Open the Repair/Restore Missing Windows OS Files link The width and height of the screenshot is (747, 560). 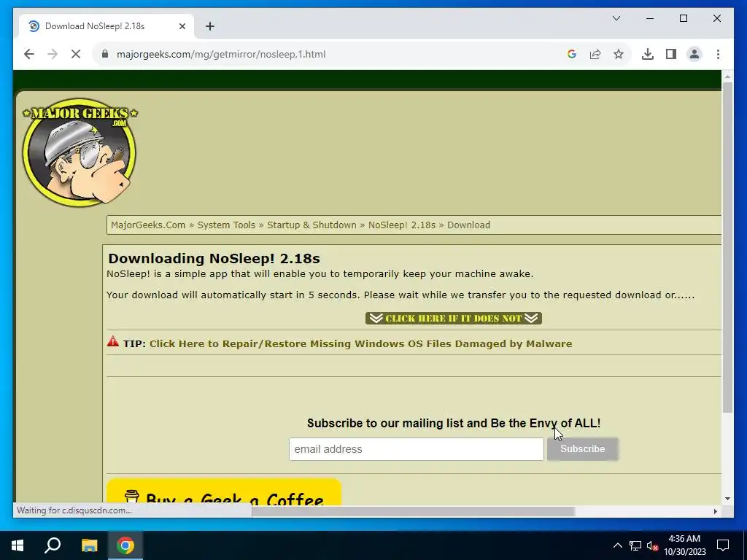[x=360, y=344]
